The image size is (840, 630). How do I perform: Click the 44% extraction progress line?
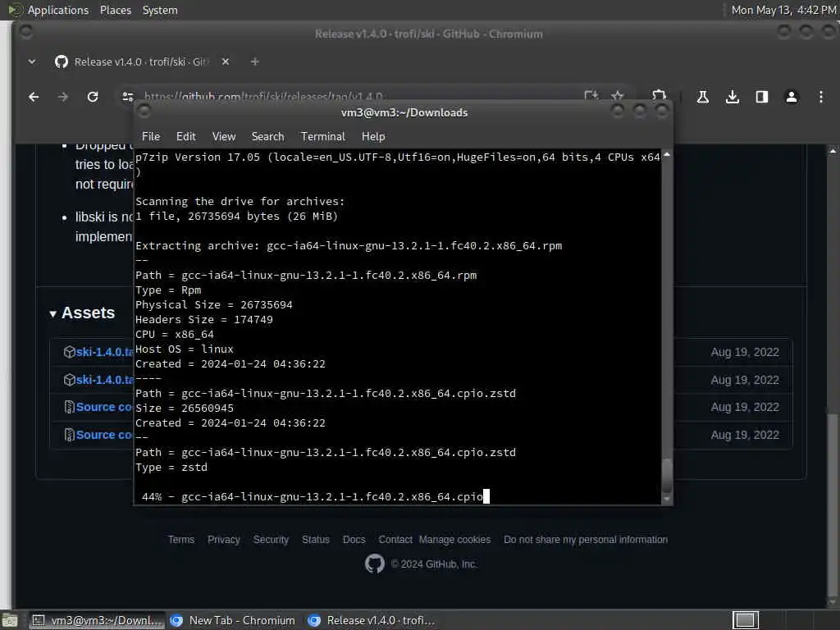click(313, 496)
